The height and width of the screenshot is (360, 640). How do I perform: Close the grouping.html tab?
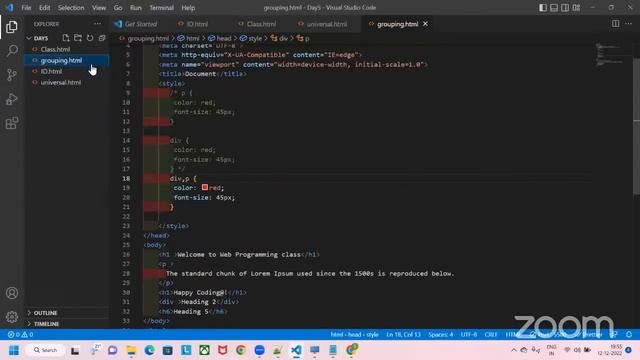tap(425, 24)
